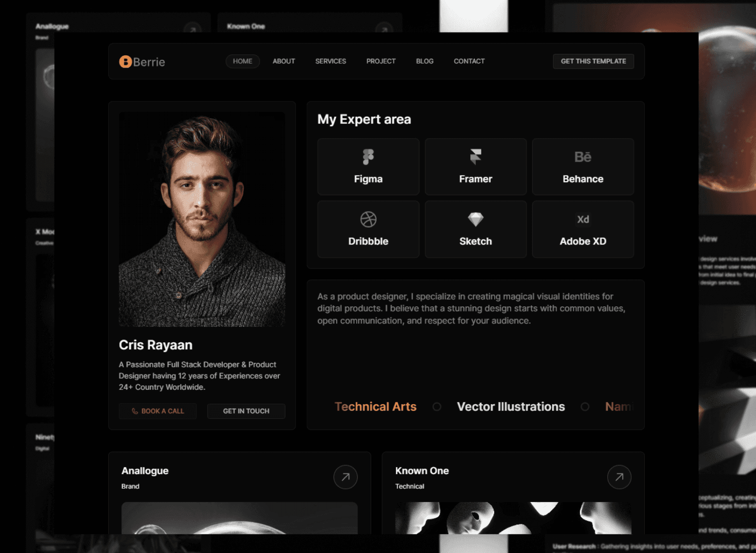756x553 pixels.
Task: Click the Book a Call label
Action: pos(163,411)
